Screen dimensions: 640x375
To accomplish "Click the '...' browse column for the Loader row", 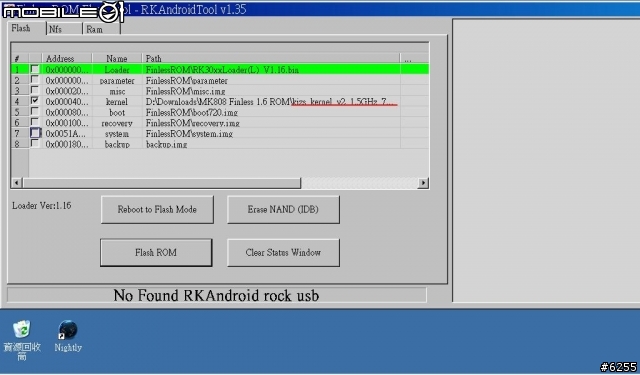I will pos(414,70).
